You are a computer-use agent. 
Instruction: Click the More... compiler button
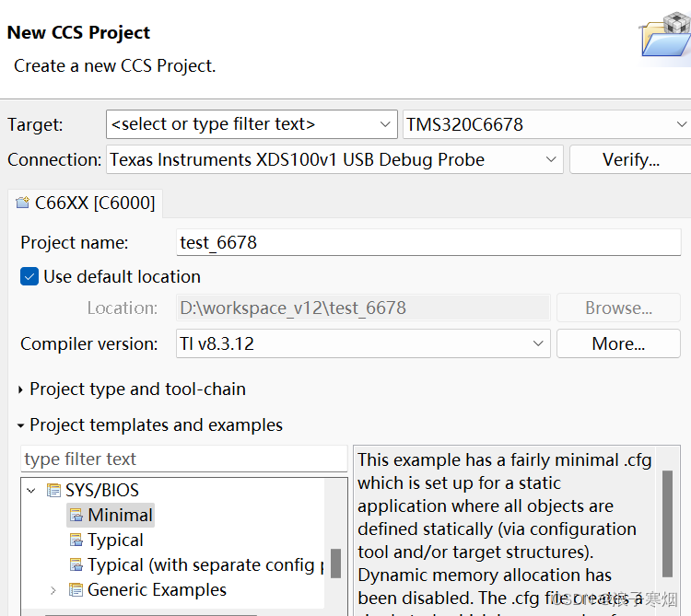[x=618, y=343]
